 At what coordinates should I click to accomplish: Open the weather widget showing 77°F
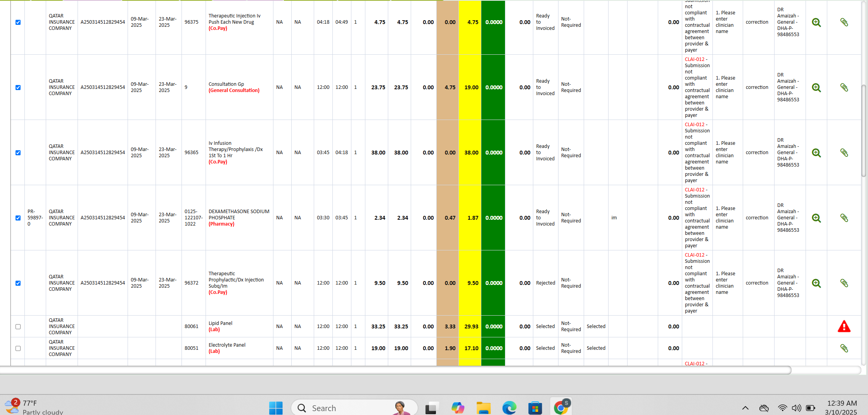coord(34,407)
